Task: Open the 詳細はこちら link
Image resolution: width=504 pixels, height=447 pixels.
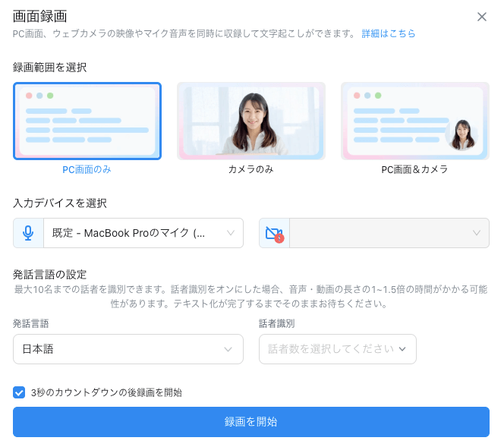Action: pos(389,34)
